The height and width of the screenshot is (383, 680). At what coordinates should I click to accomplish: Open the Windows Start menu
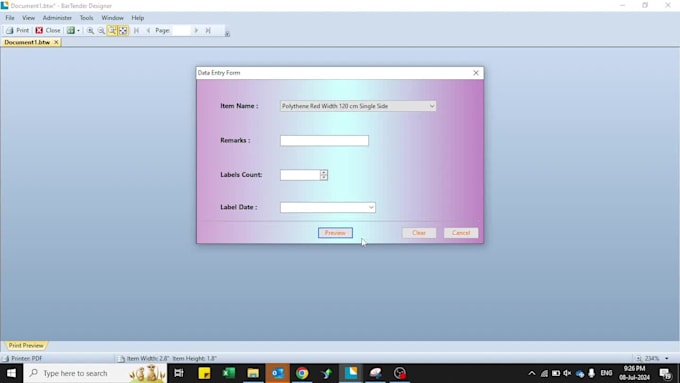11,373
